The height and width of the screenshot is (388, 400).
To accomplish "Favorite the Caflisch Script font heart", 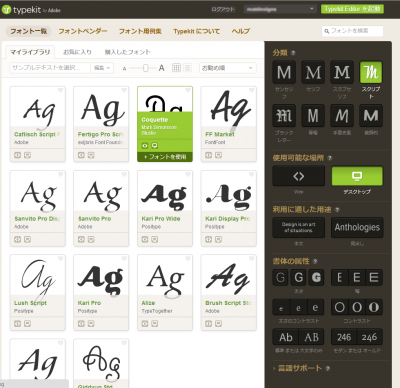I will click(61, 90).
